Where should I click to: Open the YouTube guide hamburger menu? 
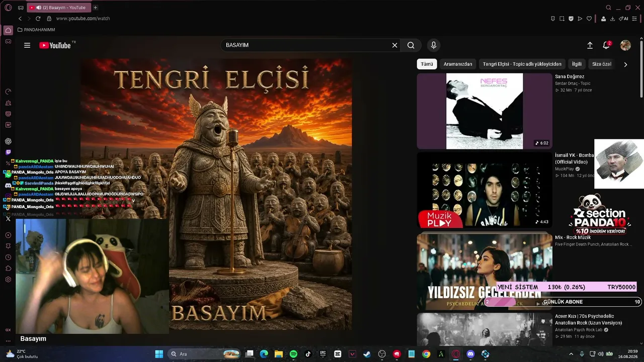click(x=27, y=45)
